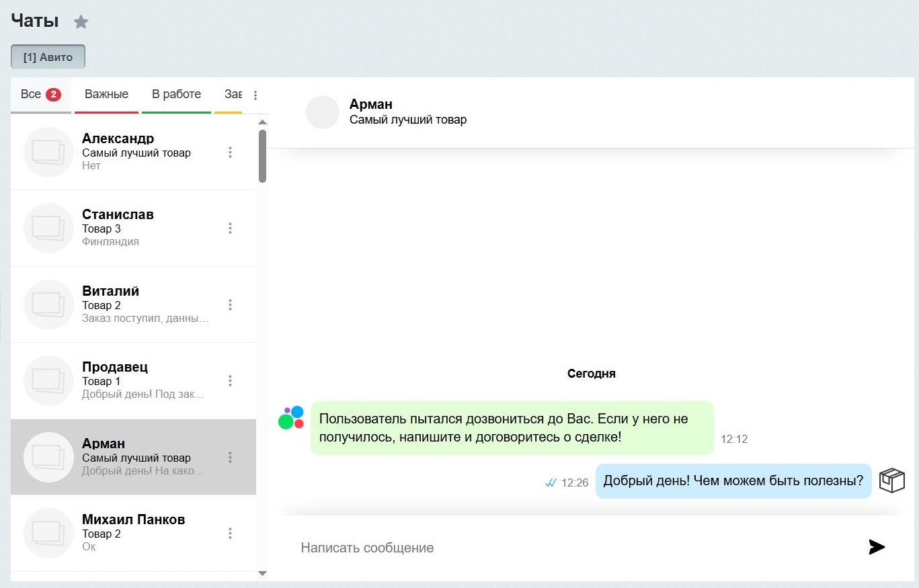Click the Александр chat avatar icon

tap(48, 152)
